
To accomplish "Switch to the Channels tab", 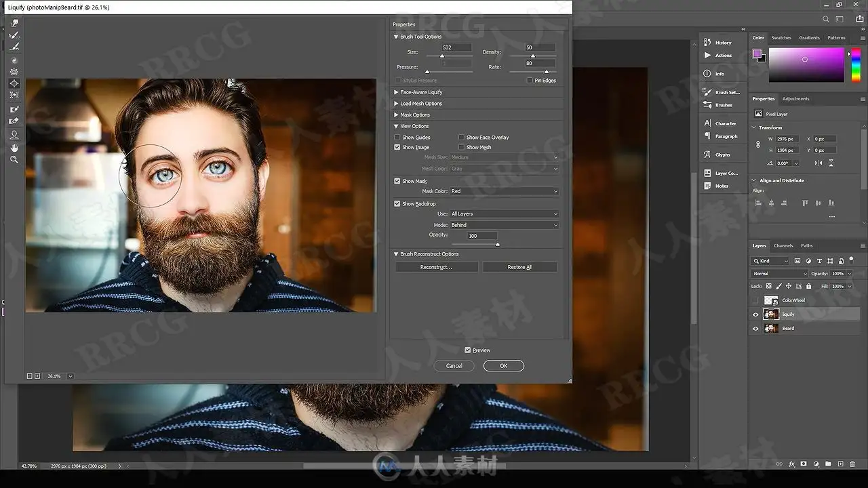I will 783,246.
